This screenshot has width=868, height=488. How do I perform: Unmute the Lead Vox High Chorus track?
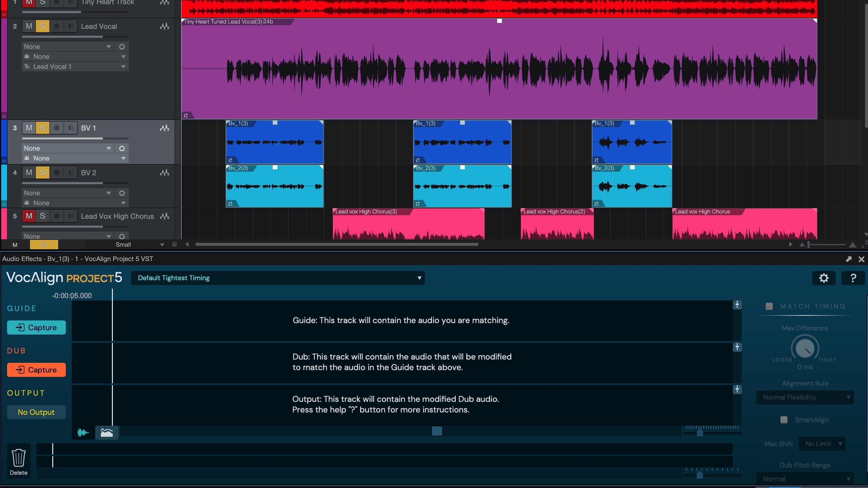(x=29, y=216)
